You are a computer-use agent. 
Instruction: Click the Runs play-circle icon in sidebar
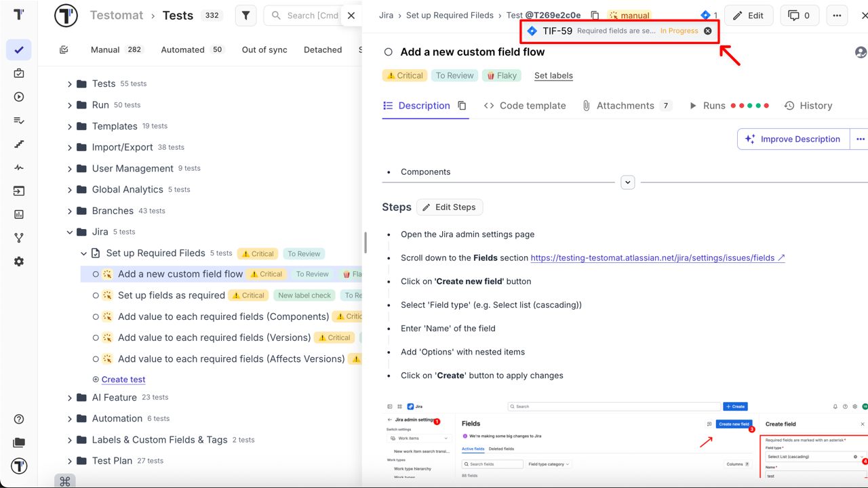[18, 97]
